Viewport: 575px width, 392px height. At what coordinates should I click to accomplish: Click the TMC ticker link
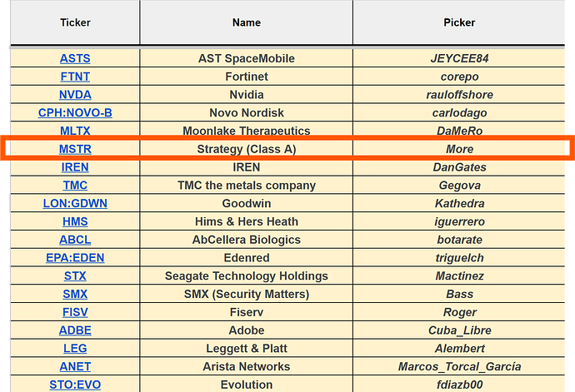75,186
